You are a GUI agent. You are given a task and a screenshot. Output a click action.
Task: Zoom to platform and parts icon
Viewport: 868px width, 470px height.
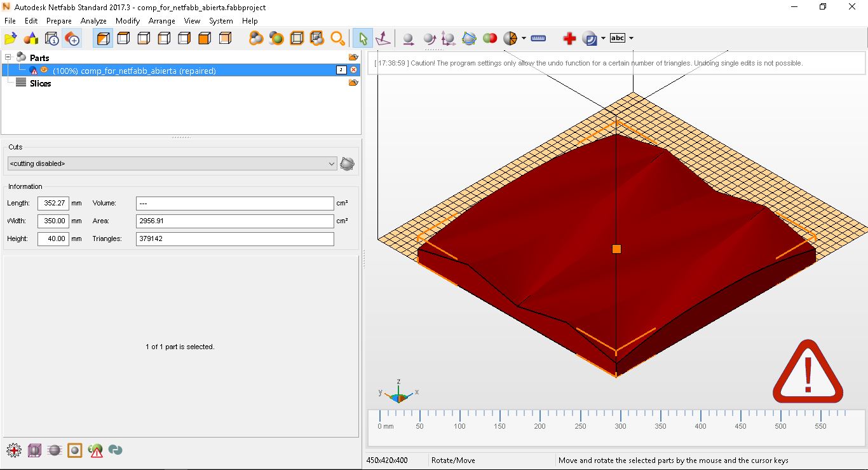point(317,39)
